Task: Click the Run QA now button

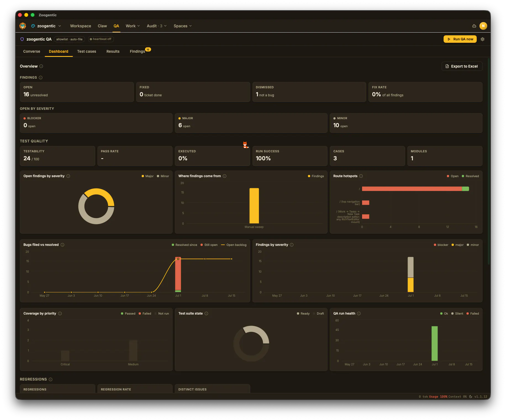Action: pos(460,39)
